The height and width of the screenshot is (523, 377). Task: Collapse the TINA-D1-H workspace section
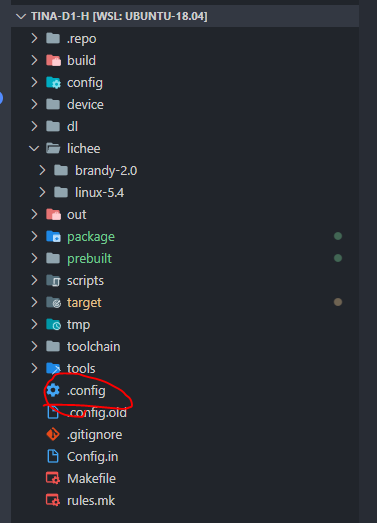[21, 16]
